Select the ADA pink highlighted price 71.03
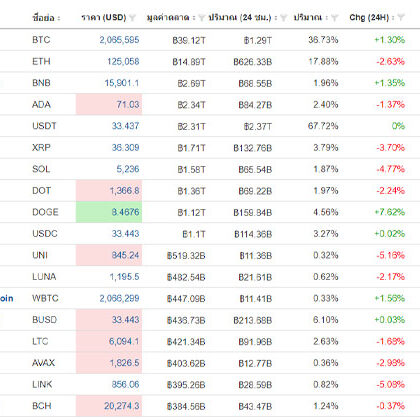 point(109,104)
